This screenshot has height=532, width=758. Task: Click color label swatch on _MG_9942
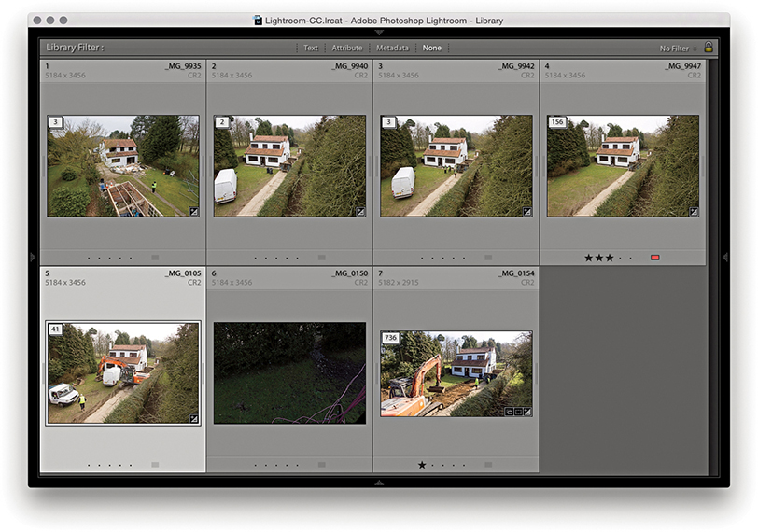coord(488,258)
